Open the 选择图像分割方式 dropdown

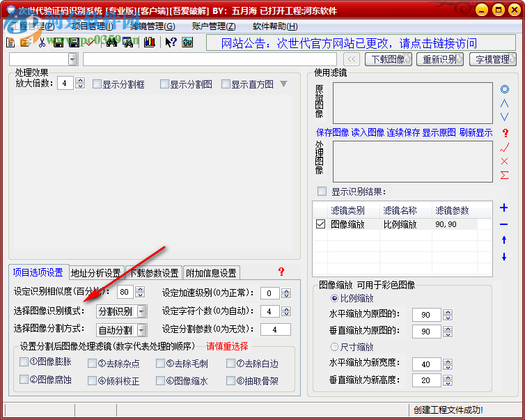pos(142,330)
